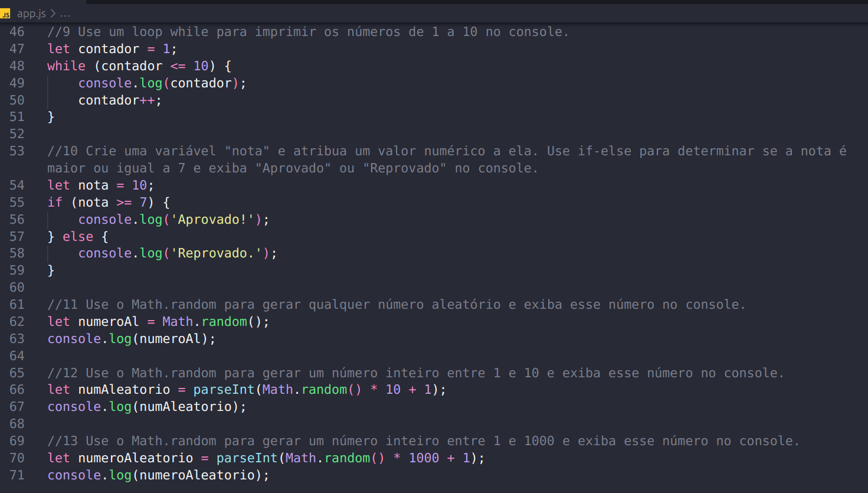Click the '//13 Use o Math.random' comment
Viewport: 868px width, 493px height.
tap(424, 441)
